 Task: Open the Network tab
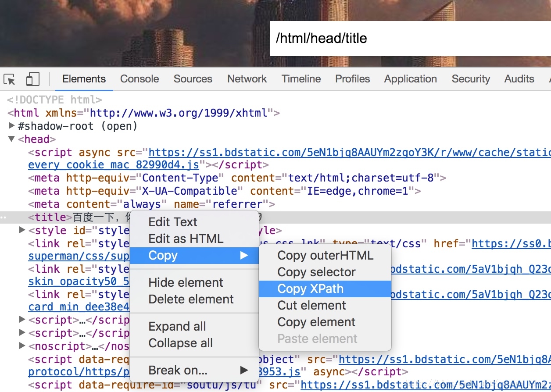[x=247, y=79]
